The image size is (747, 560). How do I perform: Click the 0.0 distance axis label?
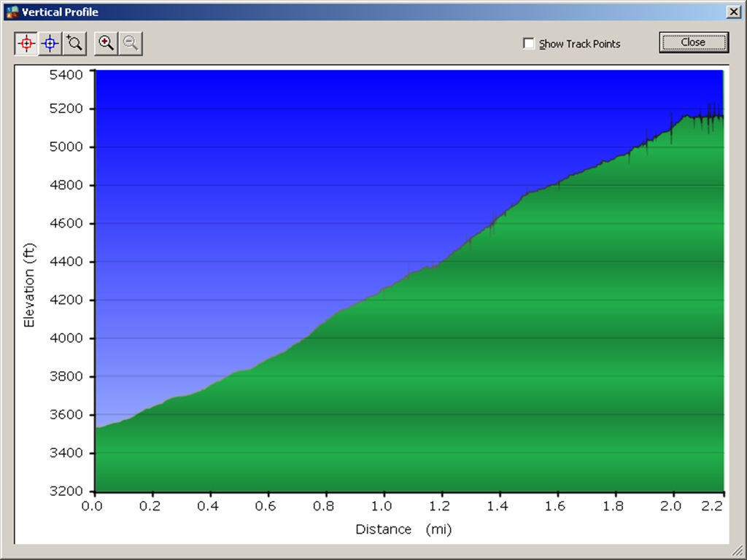pyautogui.click(x=95, y=506)
